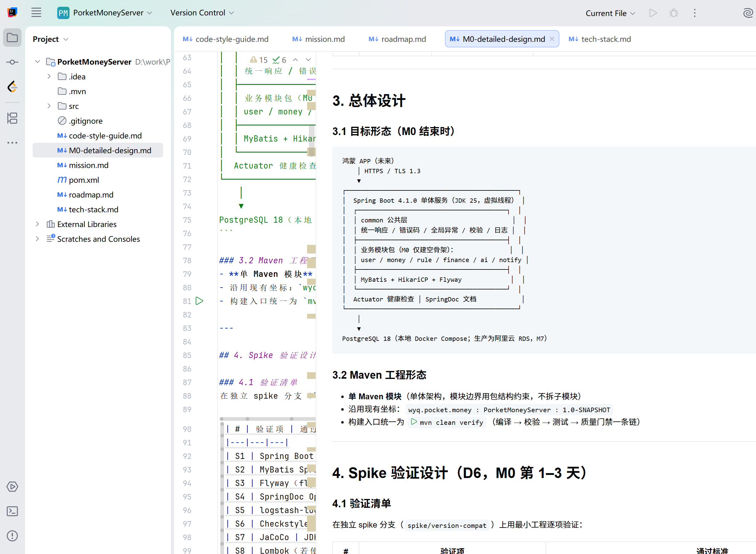Run the current file

[x=652, y=13]
